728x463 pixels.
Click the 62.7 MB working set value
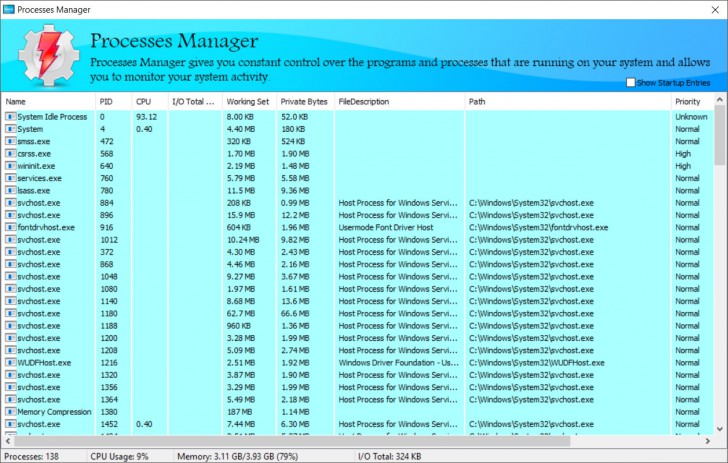pos(240,313)
